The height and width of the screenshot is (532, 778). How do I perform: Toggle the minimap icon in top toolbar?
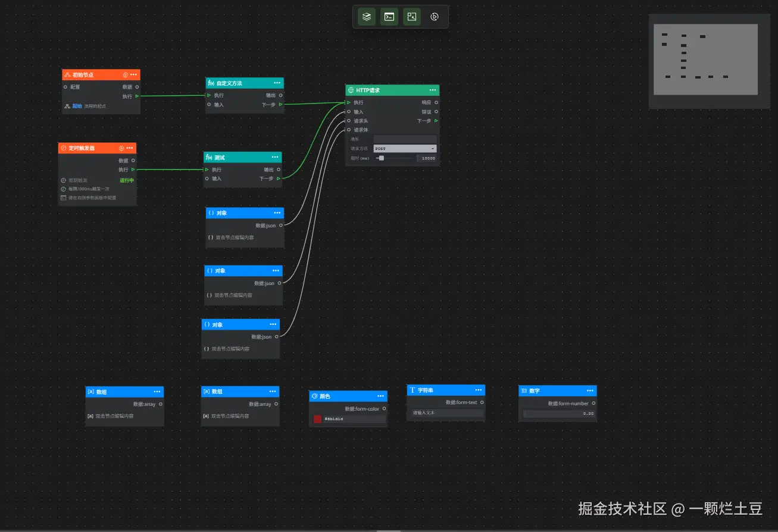411,17
